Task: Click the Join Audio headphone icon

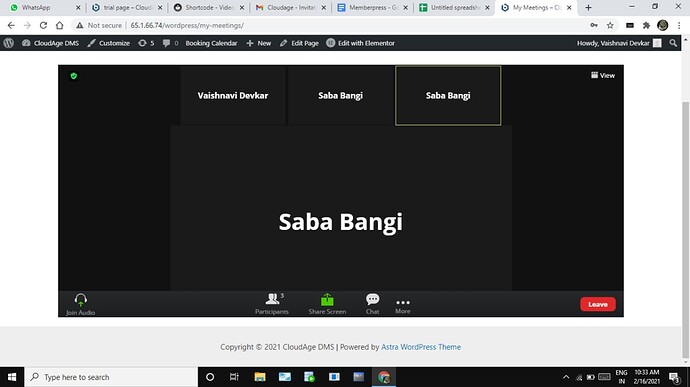Action: [81, 300]
